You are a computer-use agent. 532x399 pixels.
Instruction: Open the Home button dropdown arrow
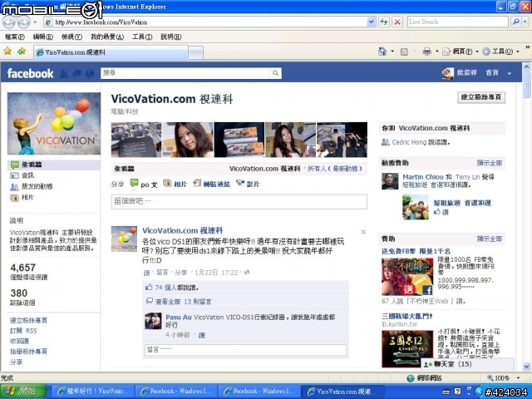click(x=392, y=52)
